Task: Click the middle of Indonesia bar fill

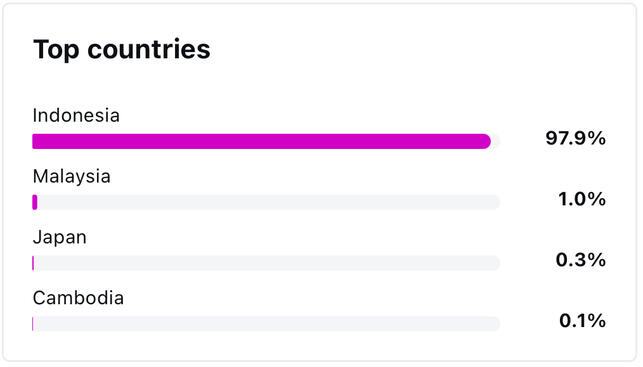Action: tap(262, 141)
